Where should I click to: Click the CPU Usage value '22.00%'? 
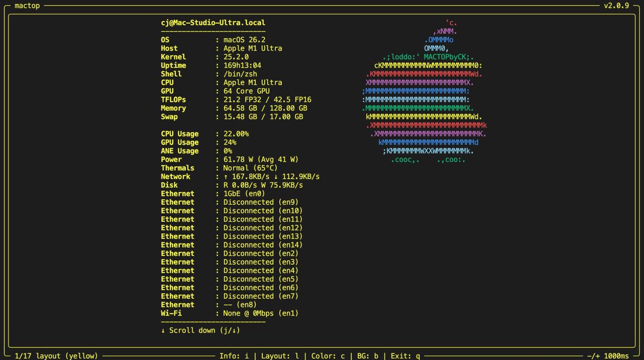236,134
